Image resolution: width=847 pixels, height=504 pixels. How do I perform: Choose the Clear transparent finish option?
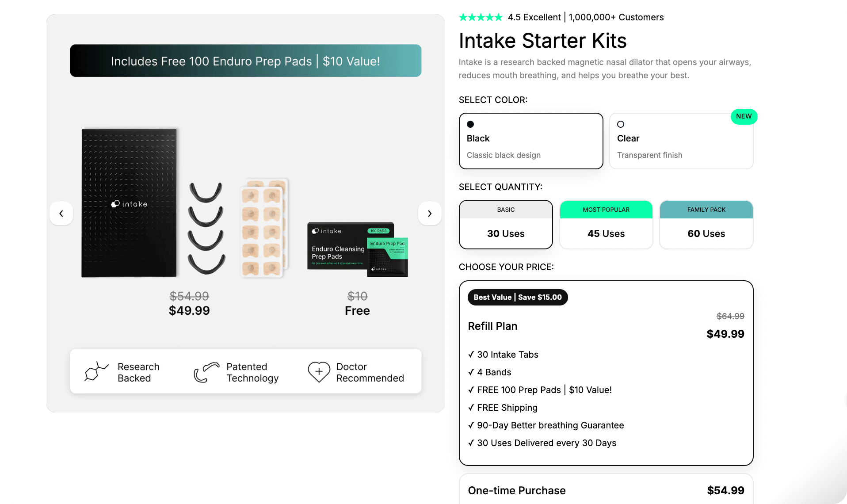(681, 141)
